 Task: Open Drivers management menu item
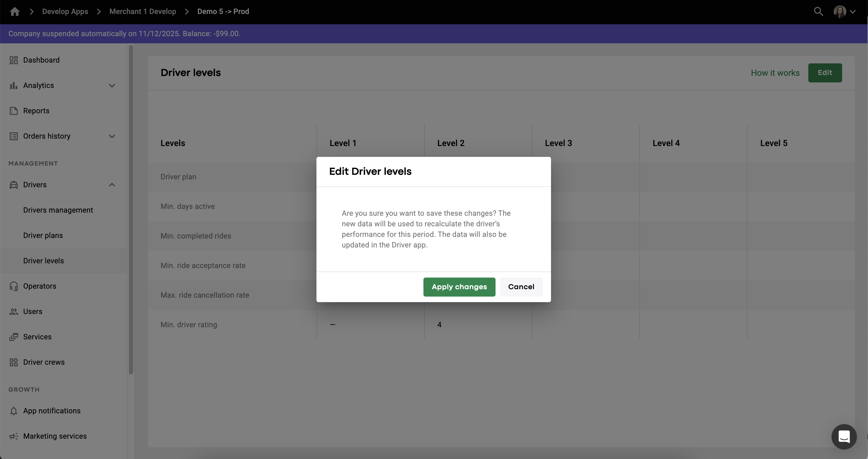click(58, 210)
